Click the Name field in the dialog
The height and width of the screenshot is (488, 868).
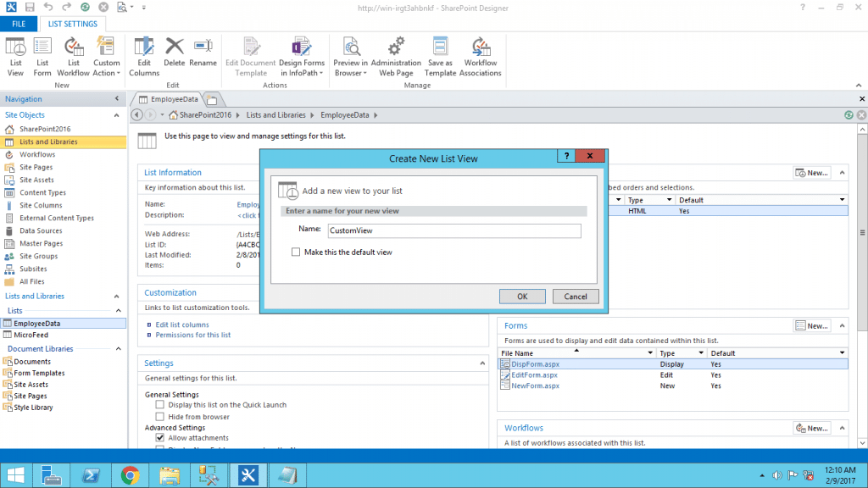click(x=454, y=230)
